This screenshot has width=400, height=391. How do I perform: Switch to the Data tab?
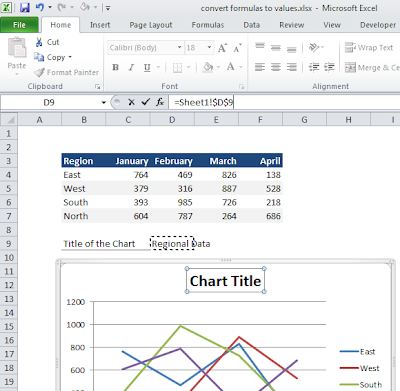[251, 25]
